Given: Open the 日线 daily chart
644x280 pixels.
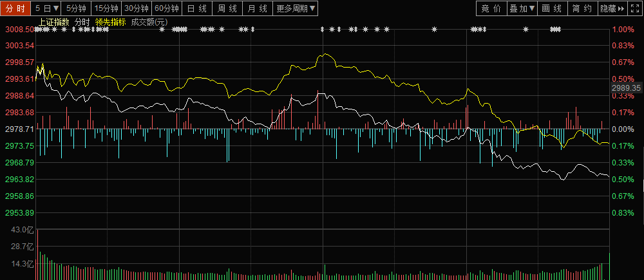Looking at the screenshot, I should coord(197,8).
